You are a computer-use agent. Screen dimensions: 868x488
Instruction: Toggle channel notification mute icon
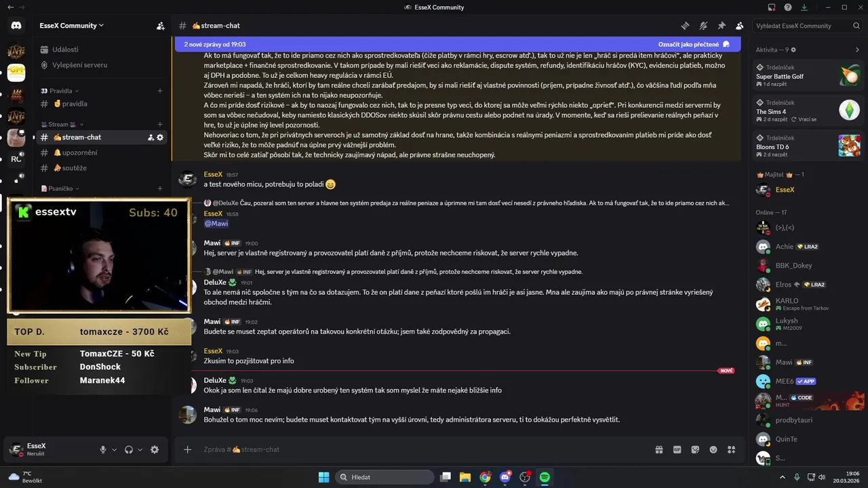pyautogui.click(x=703, y=26)
